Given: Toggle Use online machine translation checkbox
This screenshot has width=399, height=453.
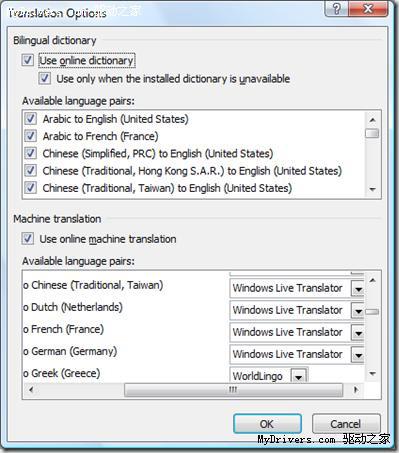Looking at the screenshot, I should 28,239.
